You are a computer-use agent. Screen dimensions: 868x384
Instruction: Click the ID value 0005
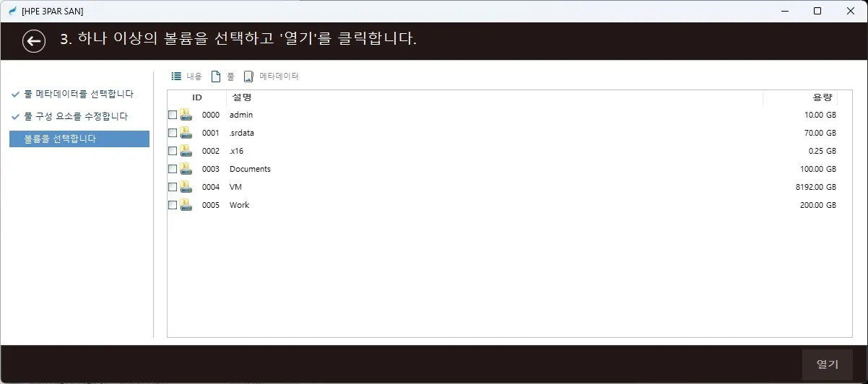point(211,205)
